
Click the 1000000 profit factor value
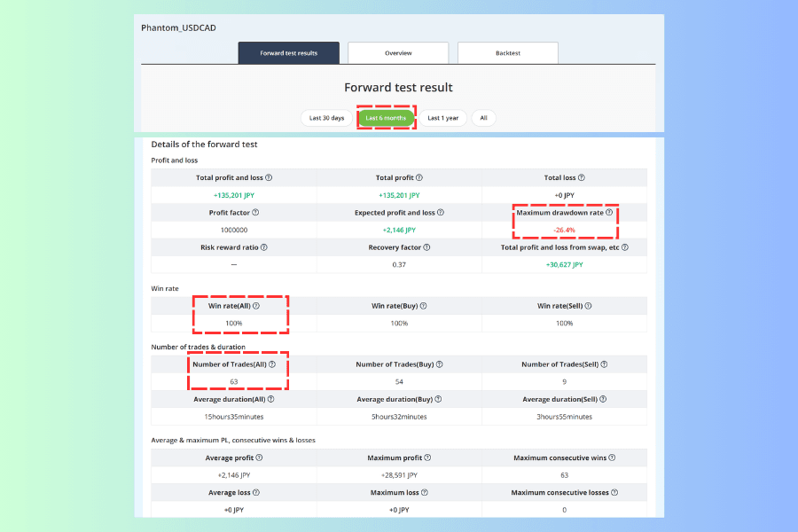pyautogui.click(x=234, y=231)
